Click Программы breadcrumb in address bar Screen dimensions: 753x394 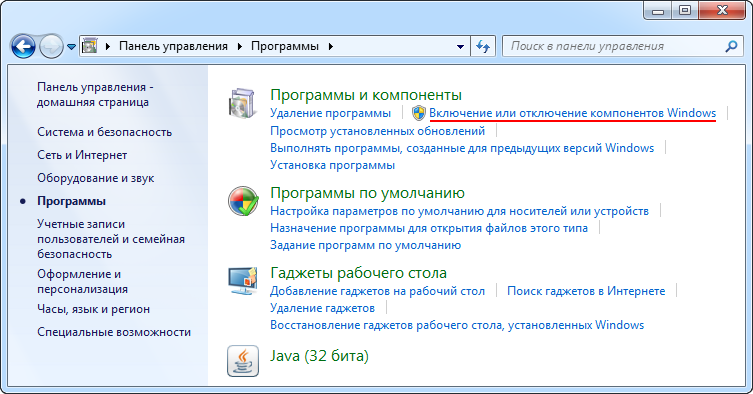click(285, 46)
